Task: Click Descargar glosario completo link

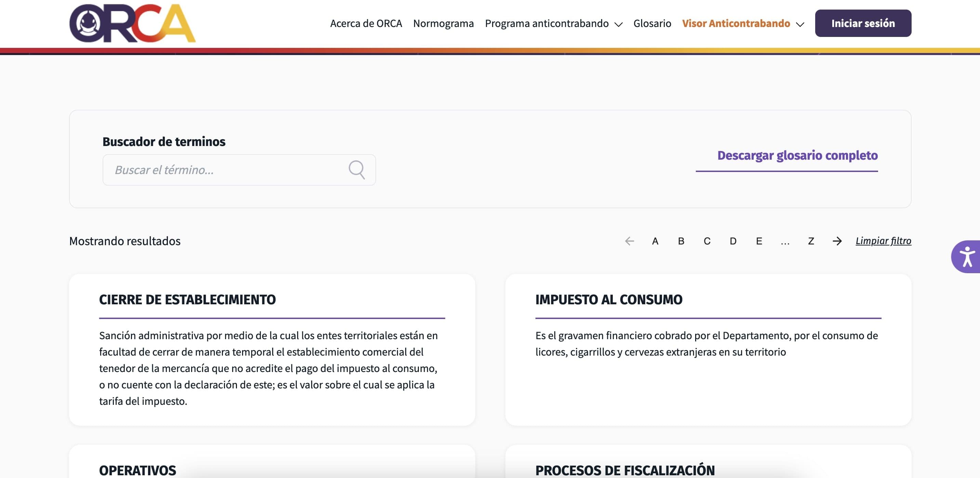Action: point(797,155)
